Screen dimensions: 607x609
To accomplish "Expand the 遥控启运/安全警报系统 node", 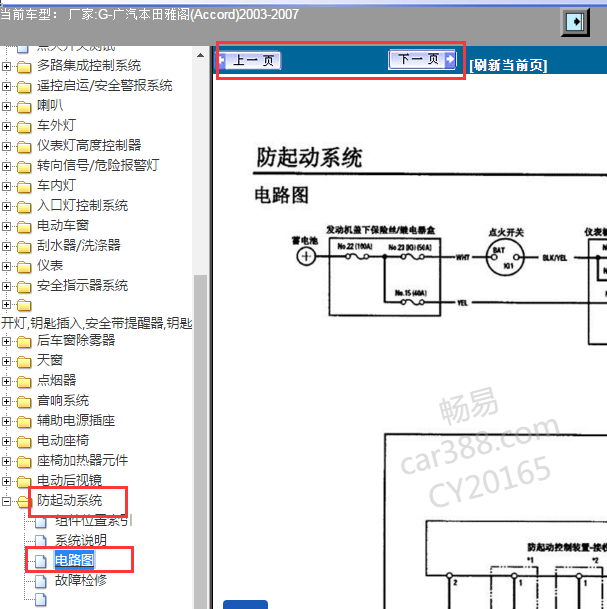I will (x=6, y=86).
